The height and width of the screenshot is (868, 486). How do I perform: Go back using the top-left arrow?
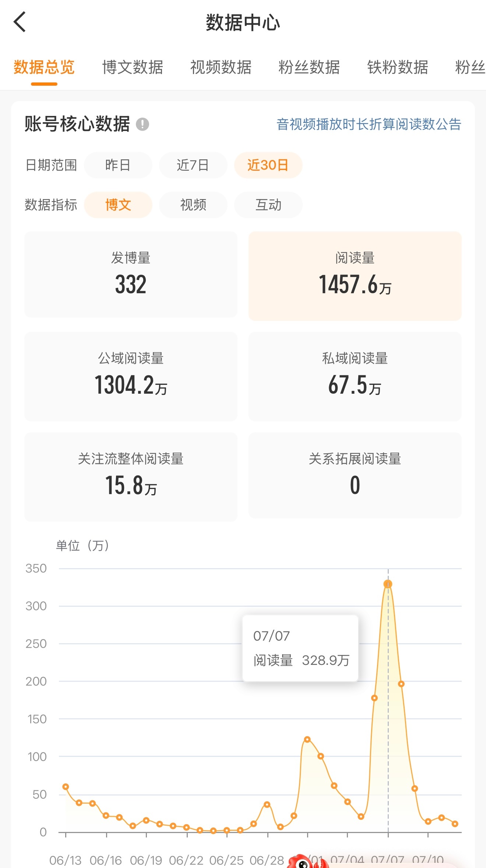tap(20, 22)
